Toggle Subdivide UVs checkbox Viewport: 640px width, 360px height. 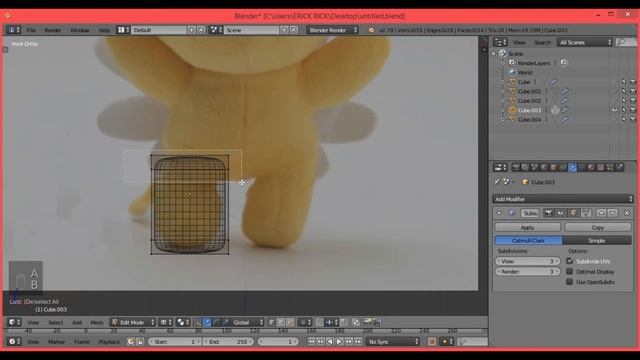point(570,261)
